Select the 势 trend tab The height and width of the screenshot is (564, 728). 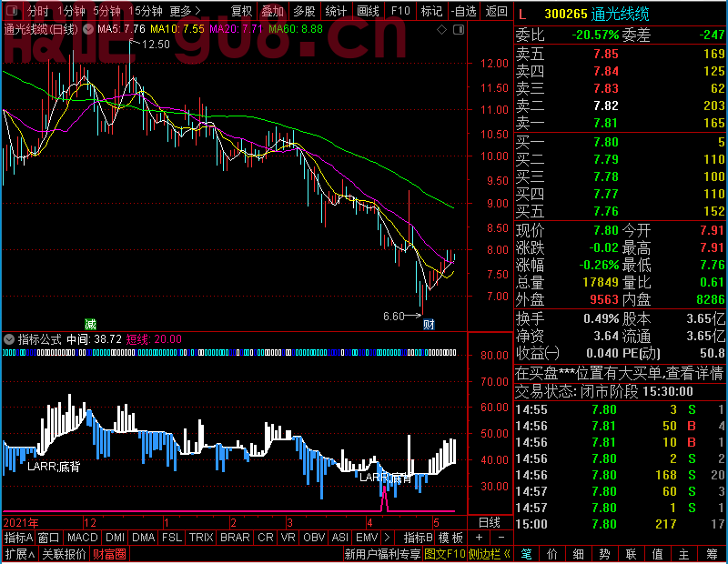tap(604, 554)
